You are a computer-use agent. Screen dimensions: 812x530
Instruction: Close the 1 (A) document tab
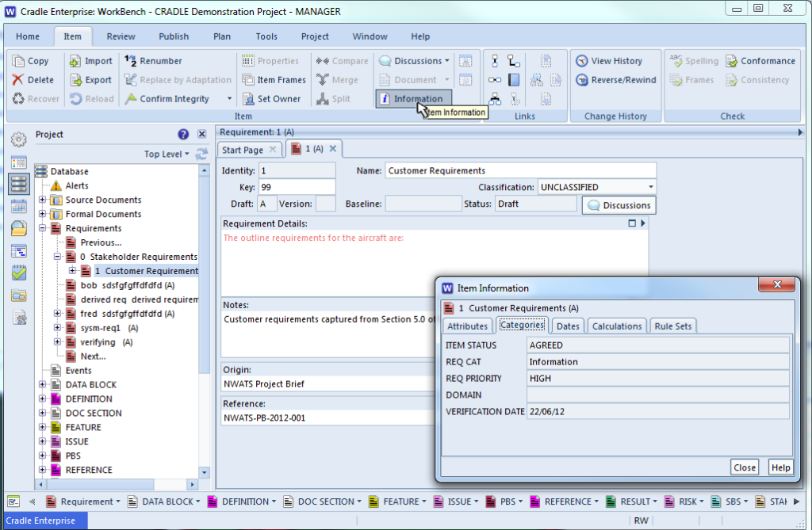pyautogui.click(x=333, y=149)
